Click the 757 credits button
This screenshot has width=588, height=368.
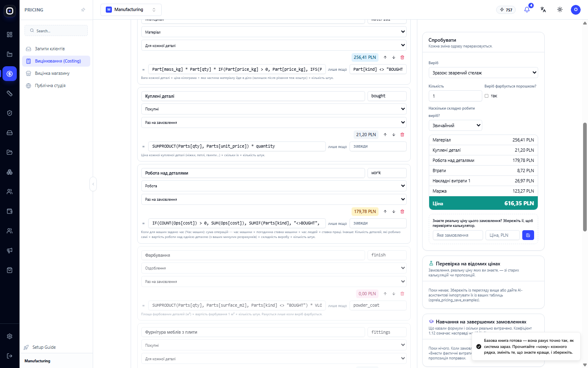click(x=506, y=10)
